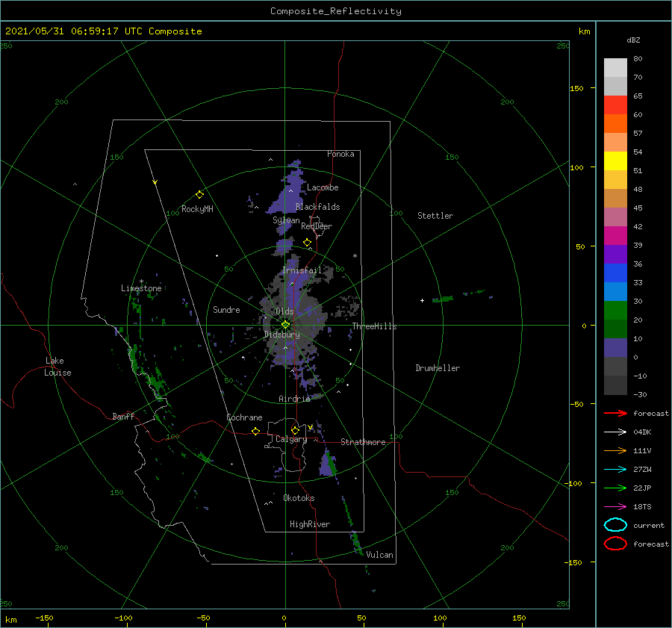Click the green 22JP arrow in the legend

[x=615, y=488]
